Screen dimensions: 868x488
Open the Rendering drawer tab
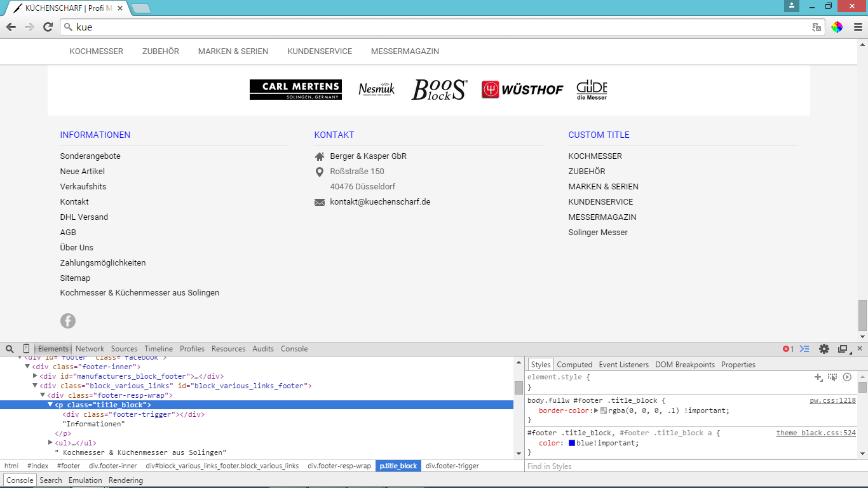[x=126, y=480]
